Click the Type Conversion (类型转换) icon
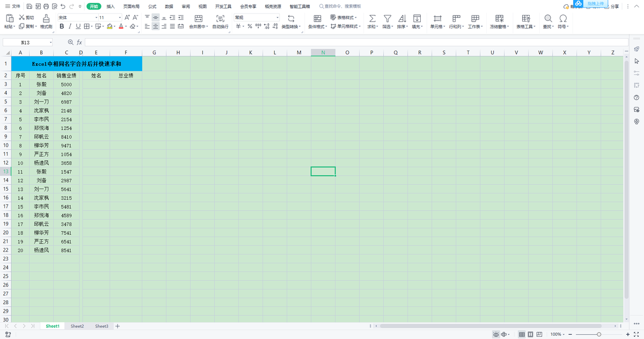 tap(291, 18)
